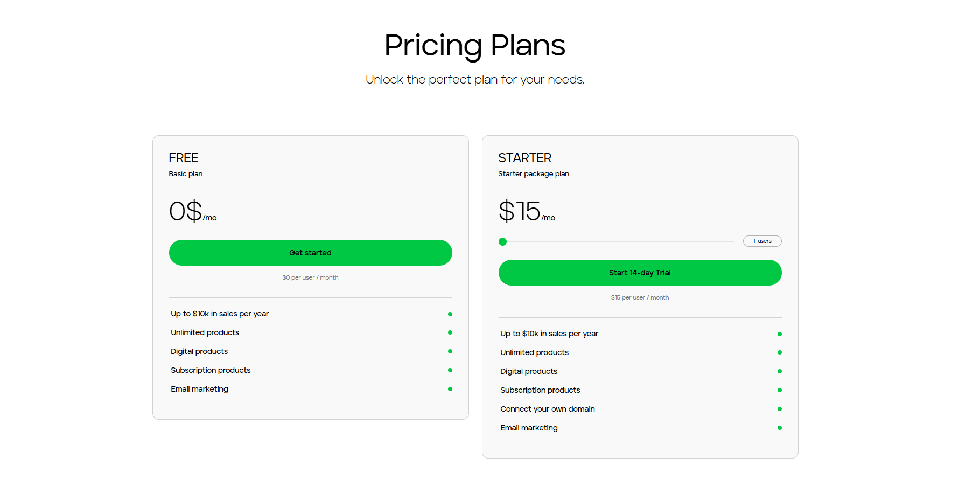This screenshot has width=980, height=493.
Task: Start the 14-day trial
Action: tap(640, 273)
